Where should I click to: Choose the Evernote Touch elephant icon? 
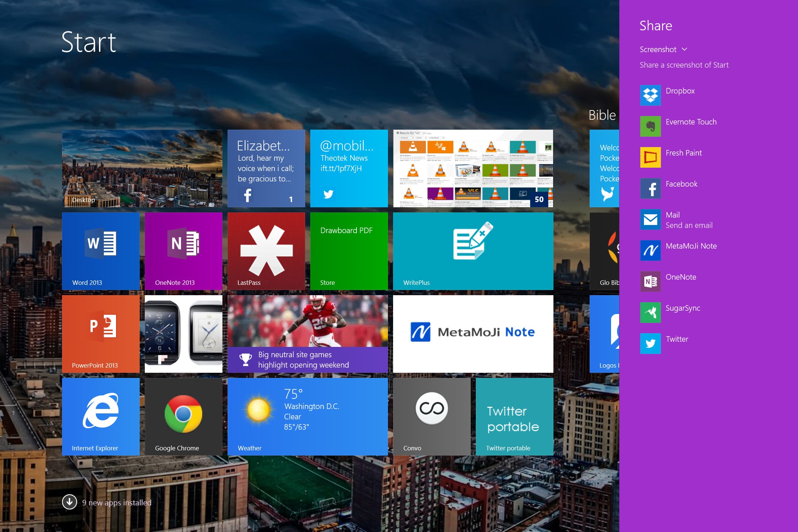click(x=650, y=126)
